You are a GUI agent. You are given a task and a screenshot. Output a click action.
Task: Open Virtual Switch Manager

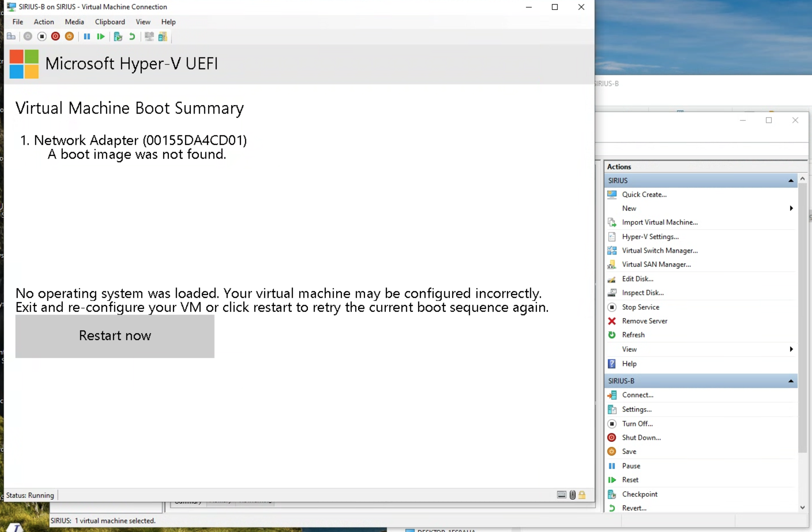coord(660,251)
